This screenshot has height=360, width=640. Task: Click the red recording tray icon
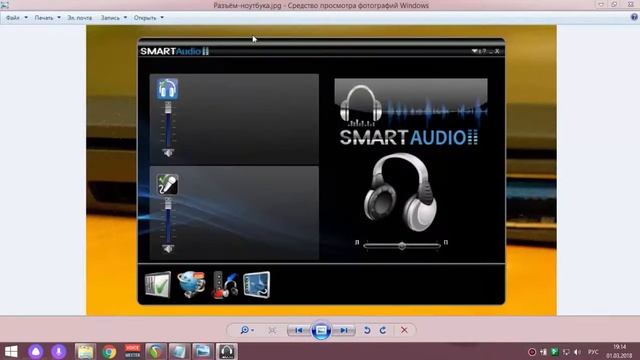point(532,352)
